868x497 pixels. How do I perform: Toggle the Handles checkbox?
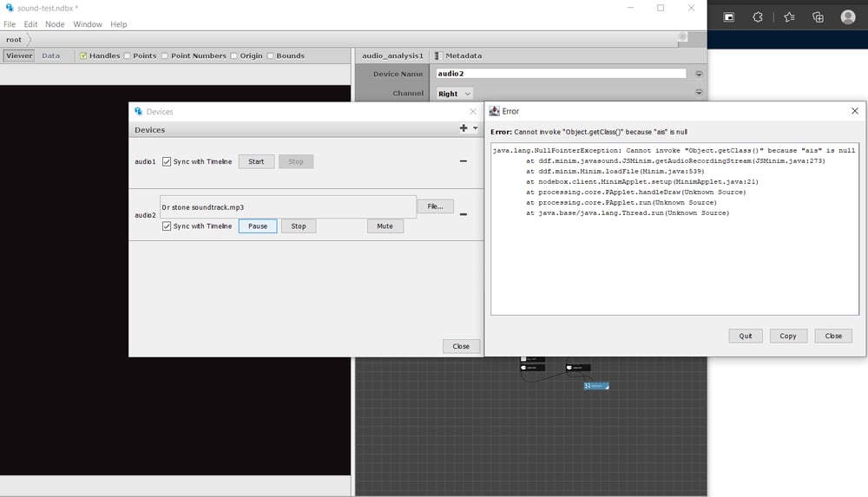[x=83, y=56]
